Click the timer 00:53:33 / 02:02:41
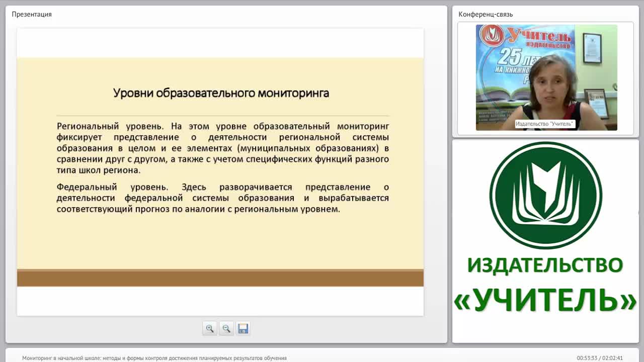 600,358
